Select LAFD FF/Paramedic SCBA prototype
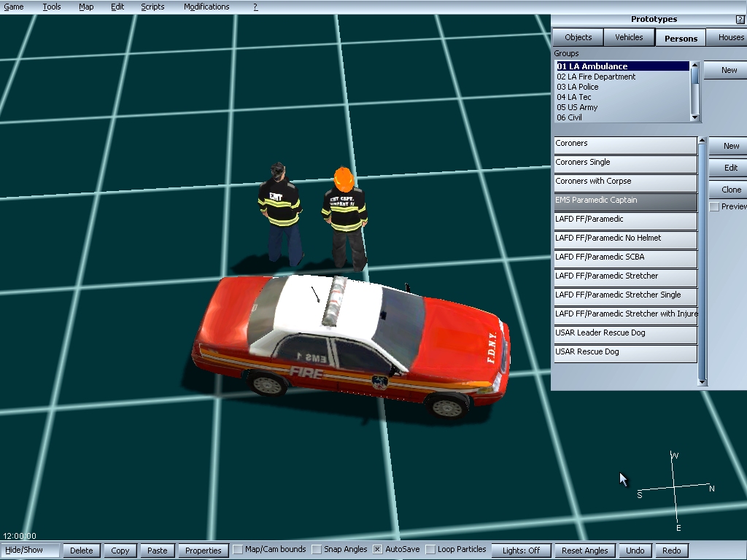Screen dimensions: 747x560 tap(625, 259)
